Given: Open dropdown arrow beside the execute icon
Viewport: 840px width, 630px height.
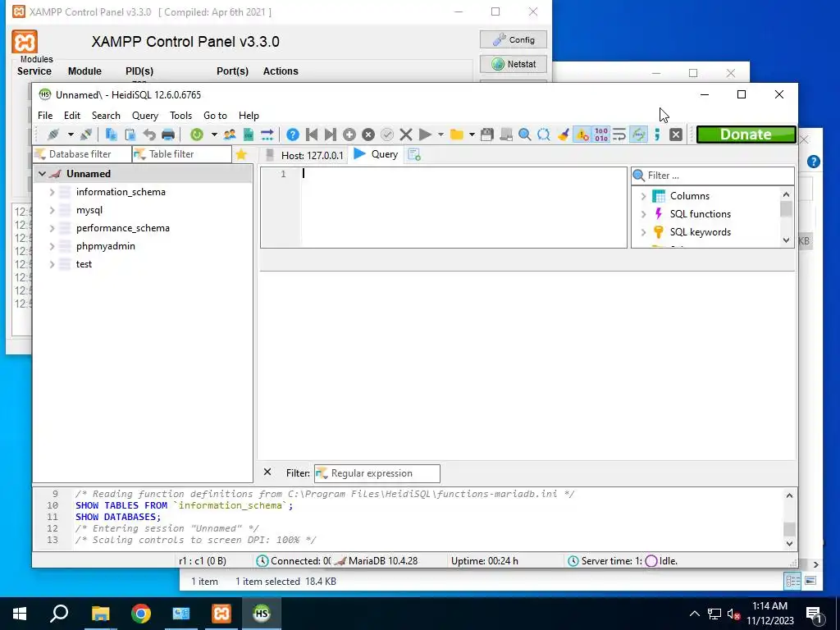Looking at the screenshot, I should (441, 135).
